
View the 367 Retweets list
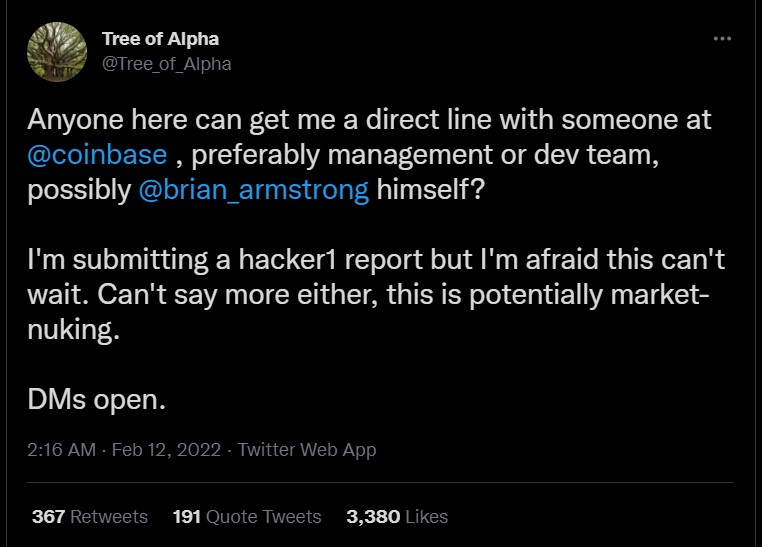(x=90, y=517)
